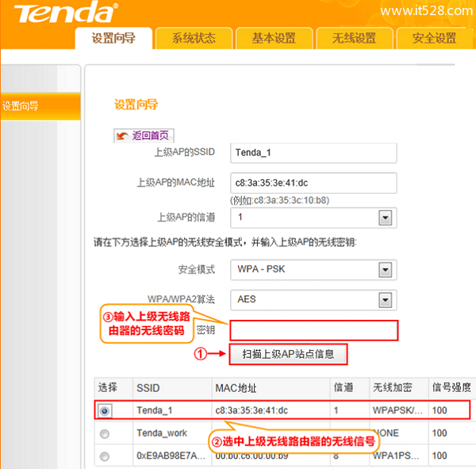The image size is (476, 469).
Task: Select the 0xE9AB98E7A... network radio button
Action: 105,456
